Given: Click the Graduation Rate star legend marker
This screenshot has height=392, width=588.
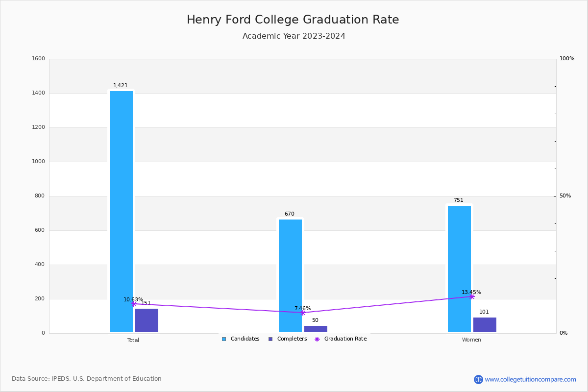Looking at the screenshot, I should (x=317, y=339).
